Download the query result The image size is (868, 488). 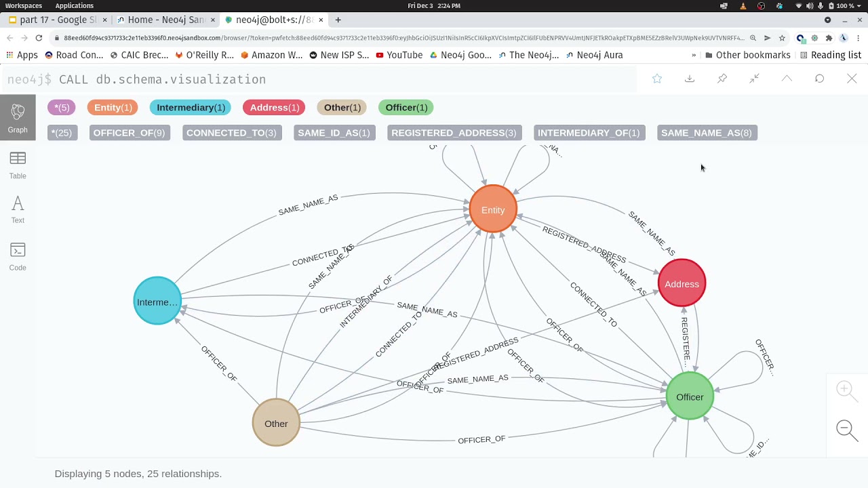point(690,79)
